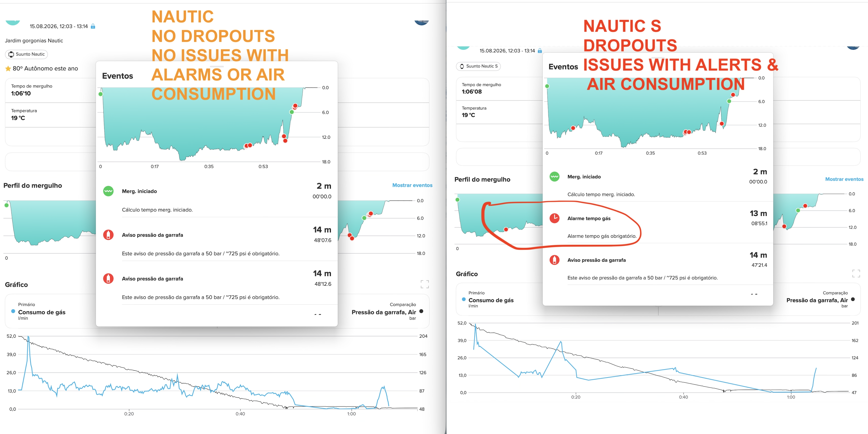Click the Temperatura 19 °C value in Nautic S window
Screen dimensions: 868x434
[x=468, y=115]
